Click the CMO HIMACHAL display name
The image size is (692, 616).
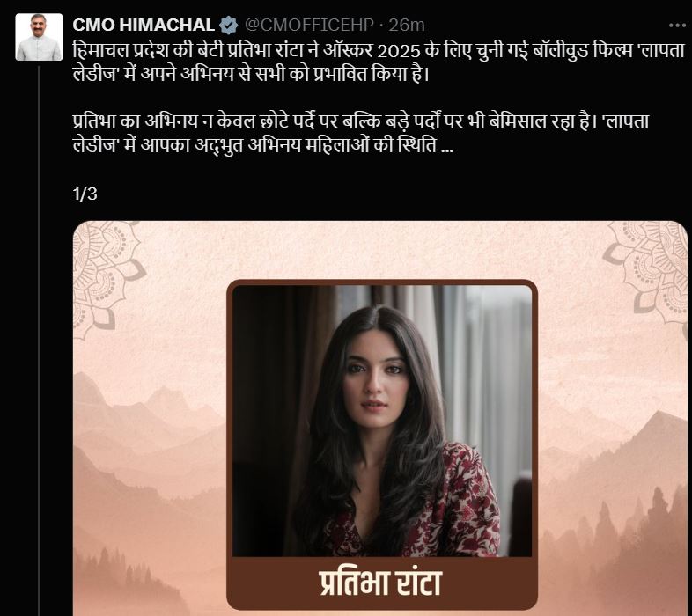[x=144, y=26]
